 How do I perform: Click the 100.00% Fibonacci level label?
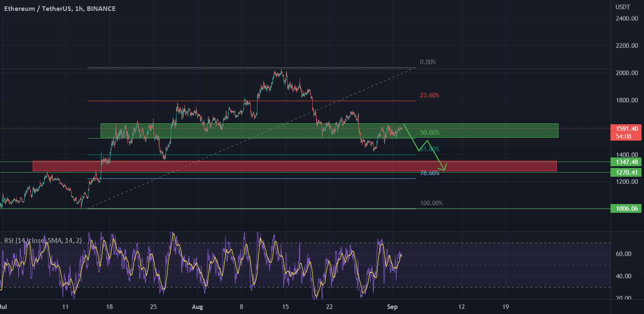[431, 203]
